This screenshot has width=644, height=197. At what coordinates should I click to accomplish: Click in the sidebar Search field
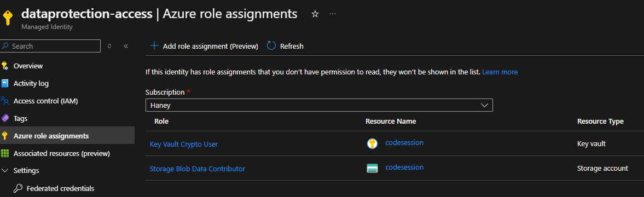point(50,46)
